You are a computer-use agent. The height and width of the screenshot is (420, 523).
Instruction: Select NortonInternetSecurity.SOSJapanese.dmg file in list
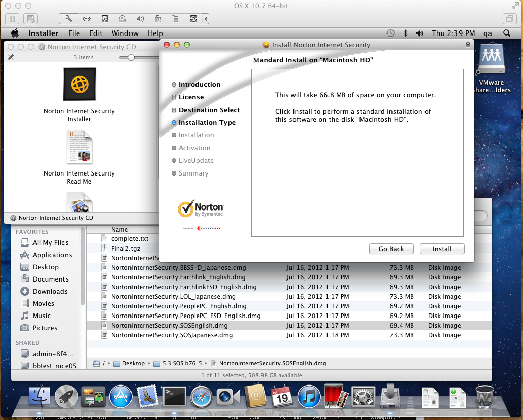point(172,335)
